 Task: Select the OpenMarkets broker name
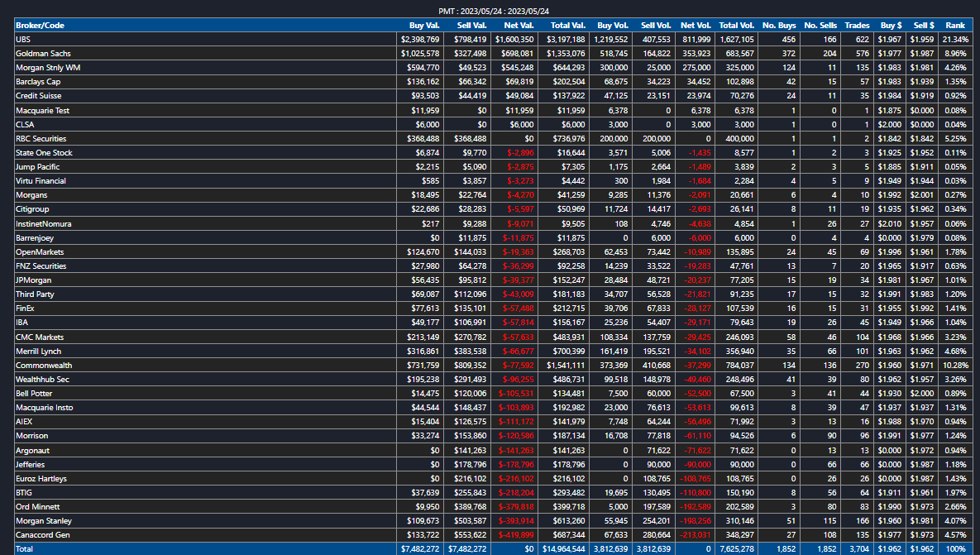(x=40, y=252)
